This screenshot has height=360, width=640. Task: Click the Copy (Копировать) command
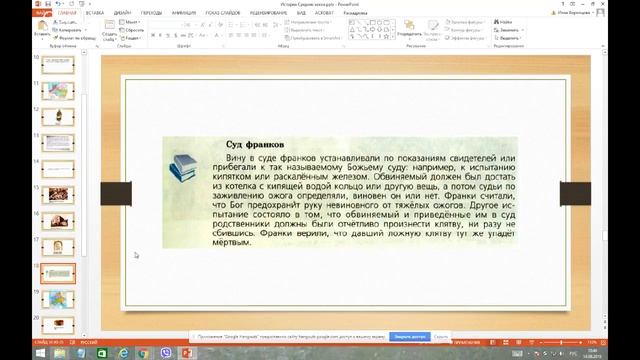67,30
